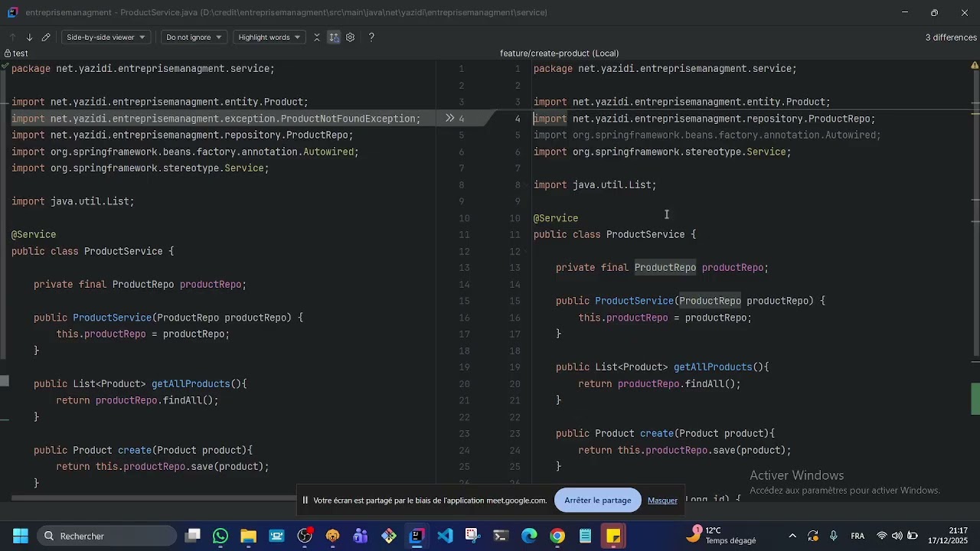
Task: Click the Wi-Fi network tray icon
Action: click(882, 536)
